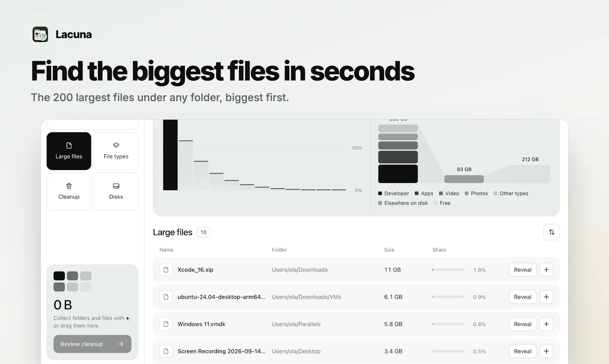609x364 pixels.
Task: Add Screen Recording file to cleanup with plus
Action: [x=546, y=351]
